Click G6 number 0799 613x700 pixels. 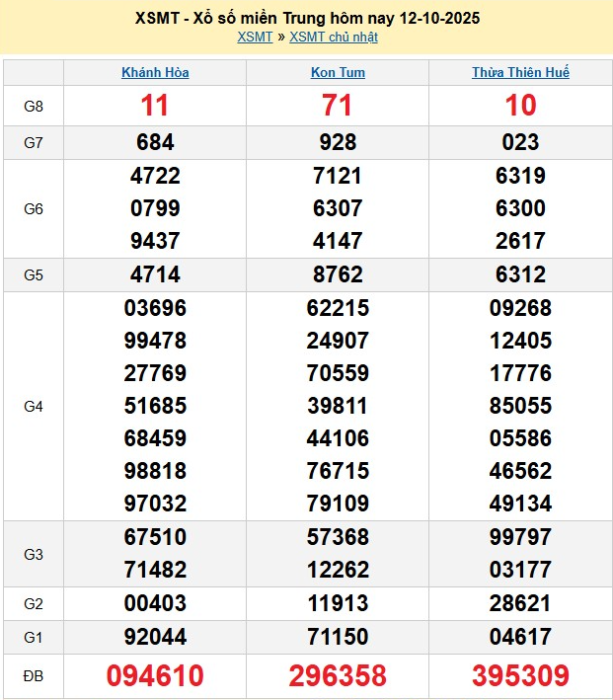pos(155,208)
